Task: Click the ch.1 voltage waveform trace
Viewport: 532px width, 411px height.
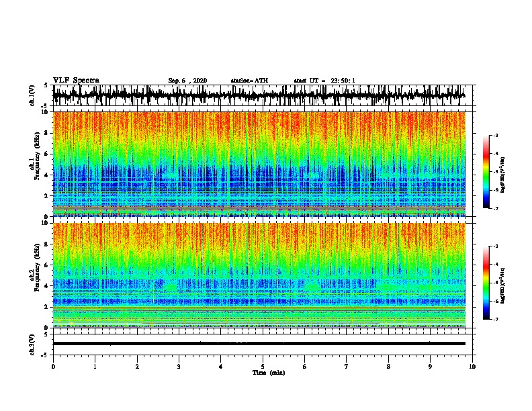Action: click(x=259, y=95)
